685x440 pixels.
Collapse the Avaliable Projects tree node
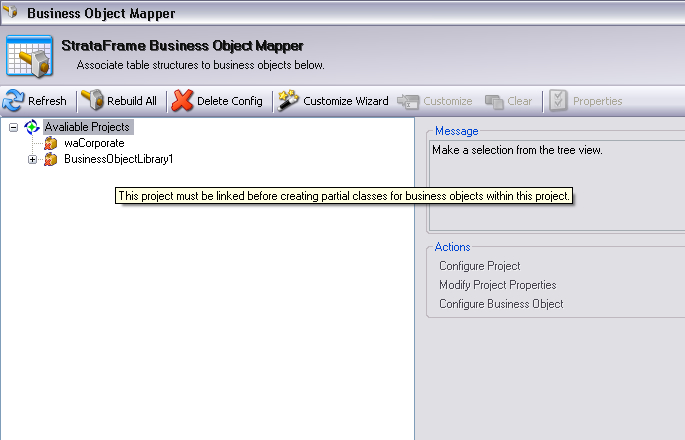coord(13,128)
